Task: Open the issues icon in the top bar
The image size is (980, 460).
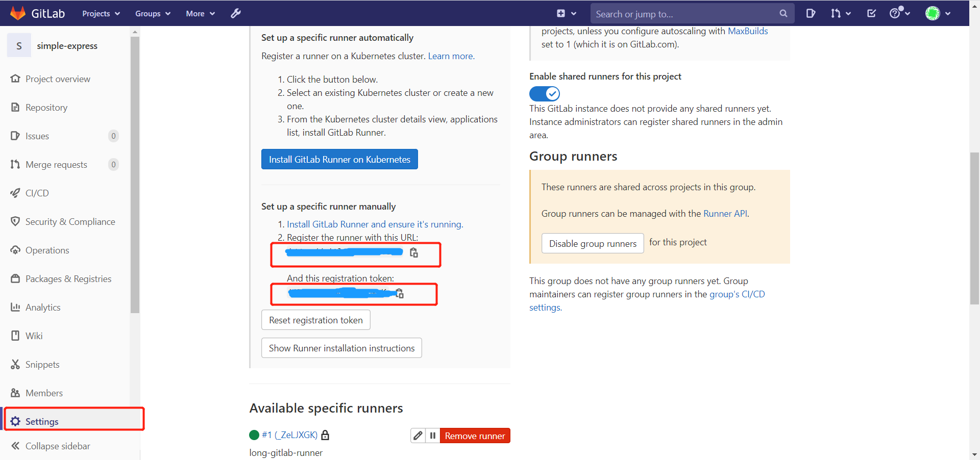Action: pyautogui.click(x=811, y=14)
